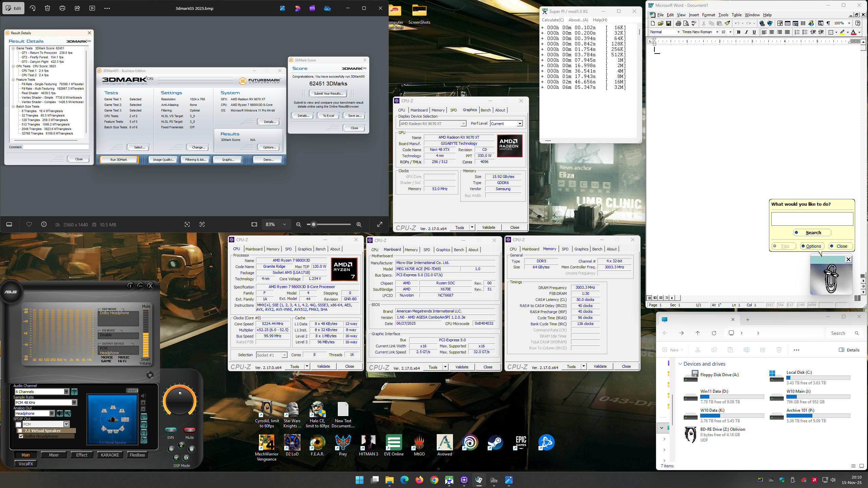Image resolution: width=868 pixels, height=488 pixels.
Task: Click the Comment field in Result Details
Action: pos(56,147)
